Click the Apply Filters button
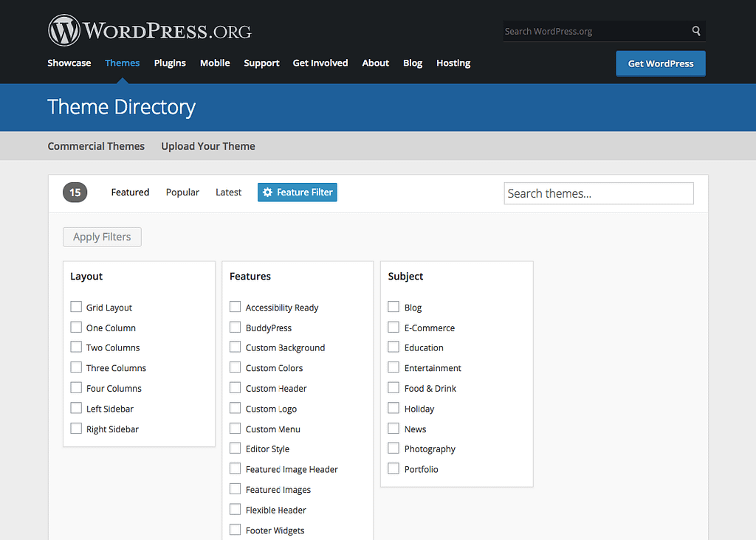The height and width of the screenshot is (540, 756). pos(102,237)
